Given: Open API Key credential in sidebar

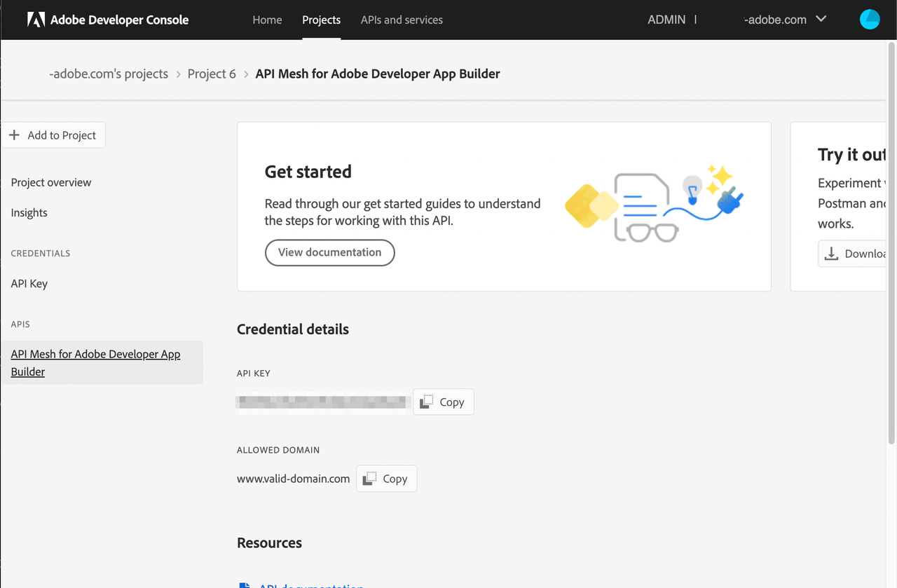Looking at the screenshot, I should pyautogui.click(x=29, y=284).
